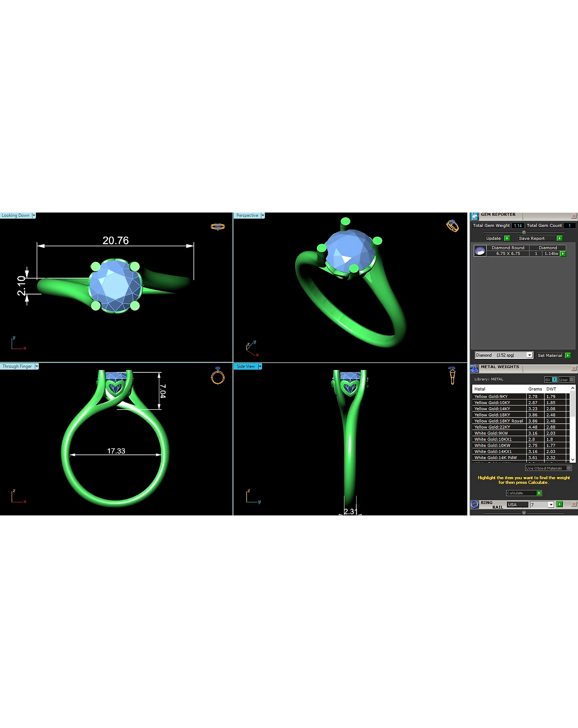The width and height of the screenshot is (578, 728).
Task: Click the Side View viewport ring icon
Action: pos(452,376)
